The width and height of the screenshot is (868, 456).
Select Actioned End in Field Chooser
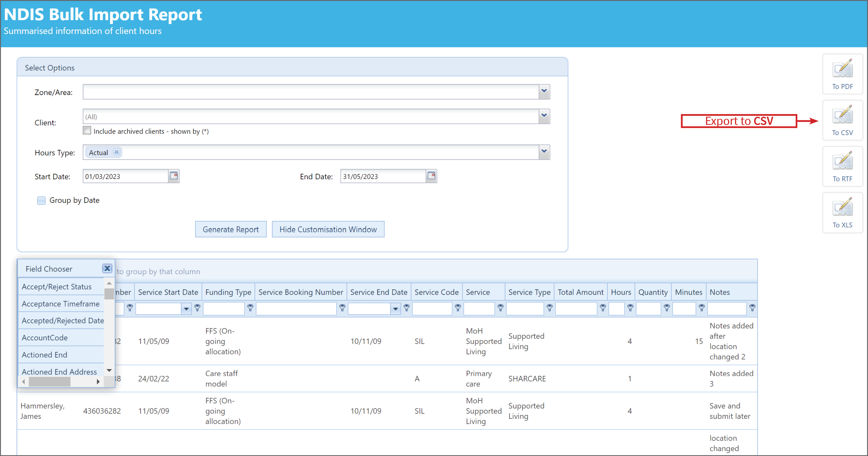tap(61, 355)
